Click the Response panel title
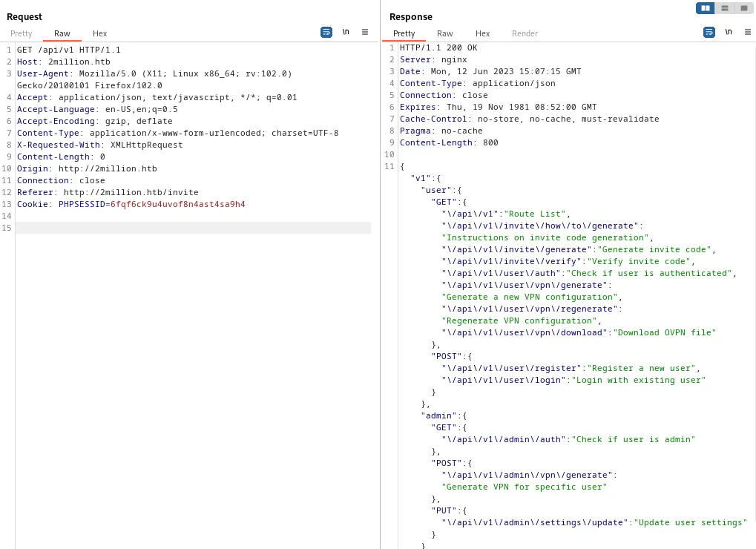This screenshot has width=756, height=549. point(411,17)
